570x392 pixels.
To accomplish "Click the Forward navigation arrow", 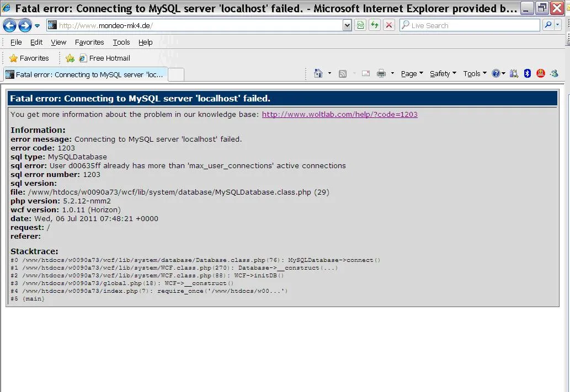I will 24,25.
